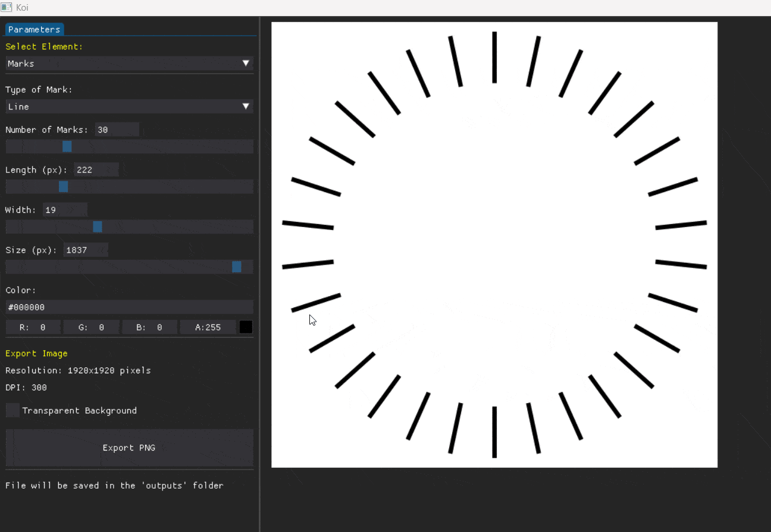Screen dimensions: 771x532
Task: Click the Number of Marks slider handle
Action: [x=67, y=146]
